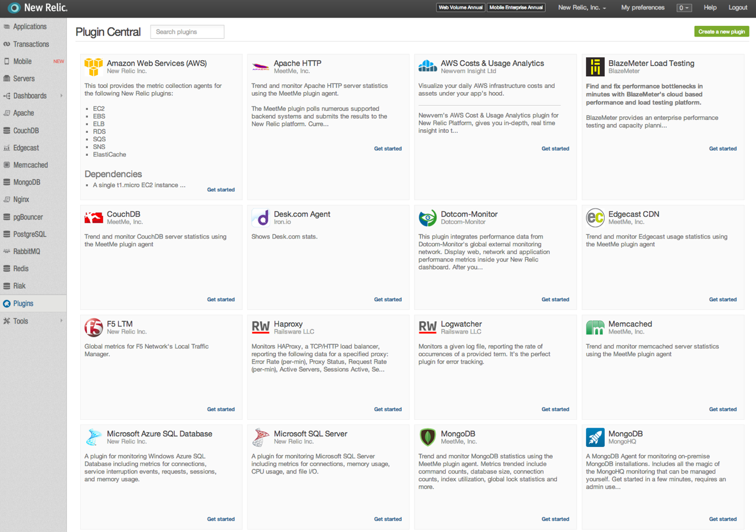Open the Haproxy RW logo
756x532 pixels.
261,327
